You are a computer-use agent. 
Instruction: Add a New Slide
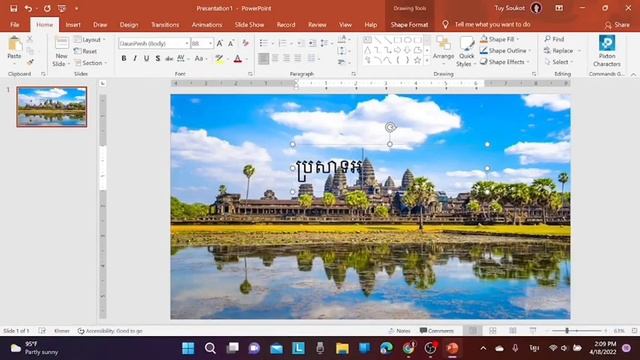[62, 51]
